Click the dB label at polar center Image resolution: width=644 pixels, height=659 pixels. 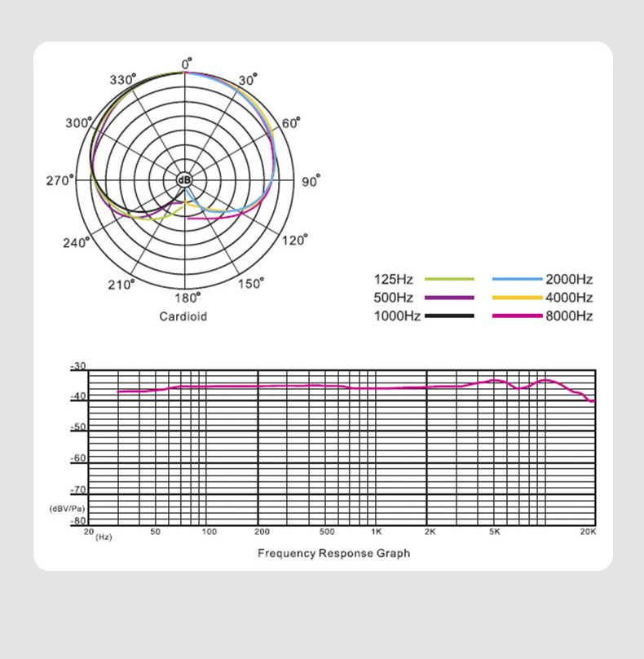[184, 181]
